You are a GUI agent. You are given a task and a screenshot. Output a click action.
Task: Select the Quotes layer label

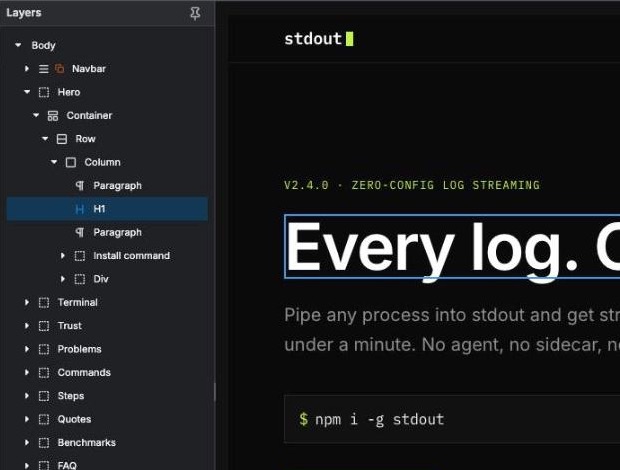point(74,419)
